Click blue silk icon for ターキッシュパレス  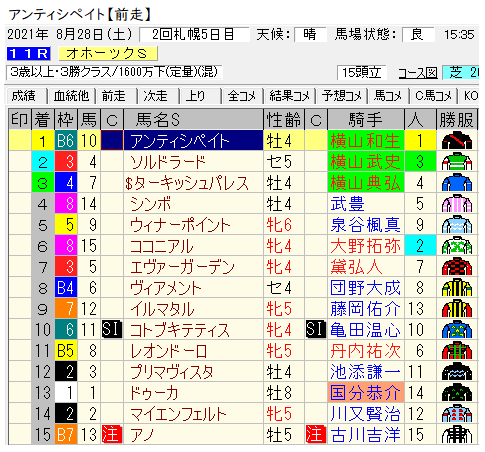pyautogui.click(x=457, y=183)
